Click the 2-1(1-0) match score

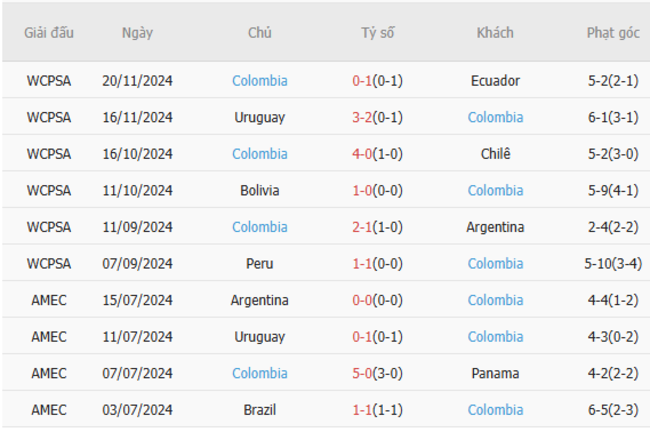pyautogui.click(x=377, y=227)
